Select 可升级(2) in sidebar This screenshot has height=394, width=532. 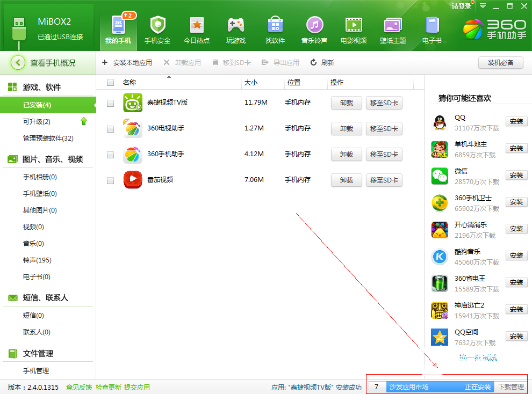[x=37, y=122]
